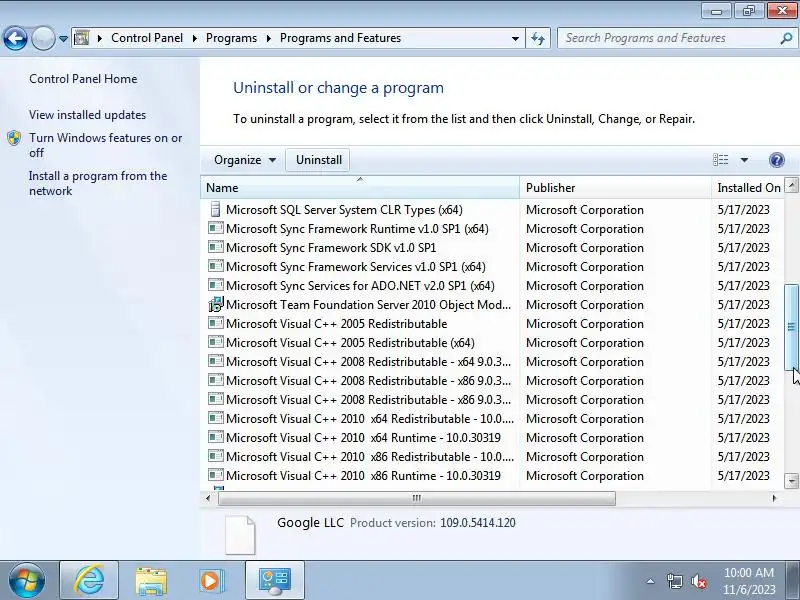Click the Uninstall button
Viewport: 800px width, 600px height.
[319, 160]
